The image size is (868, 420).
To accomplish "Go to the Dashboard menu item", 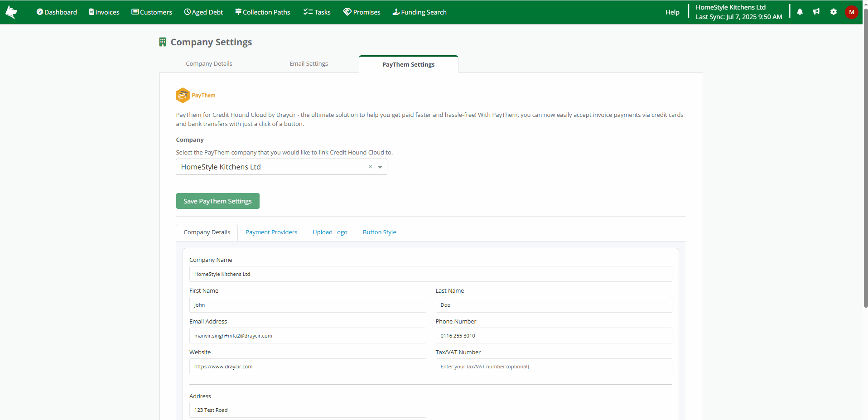I will click(x=57, y=12).
